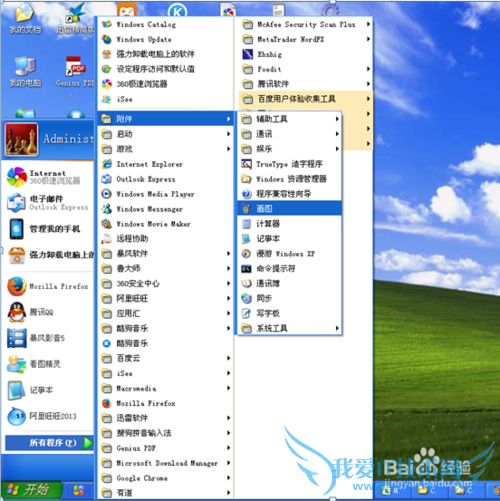Click the 漫游 Windows XP tour icon

coord(246,254)
